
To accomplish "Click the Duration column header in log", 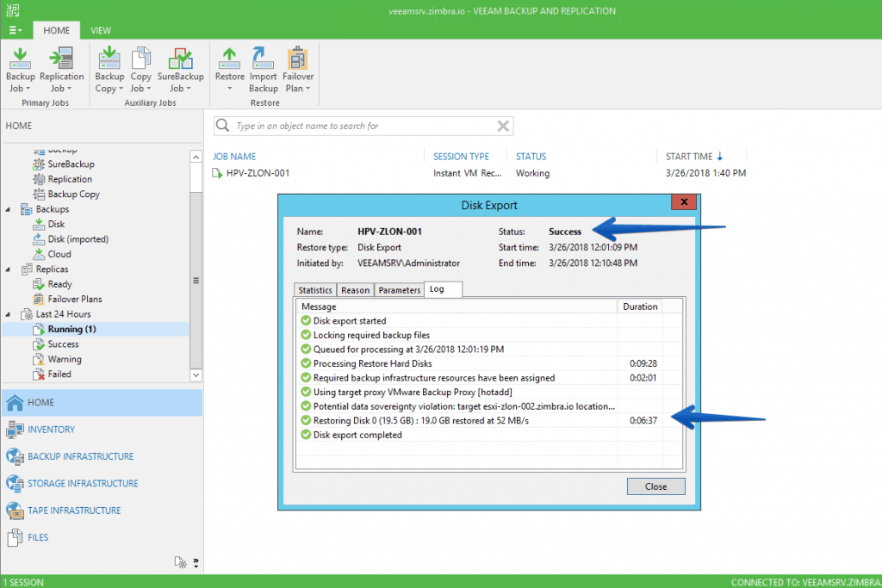I will tap(640, 307).
